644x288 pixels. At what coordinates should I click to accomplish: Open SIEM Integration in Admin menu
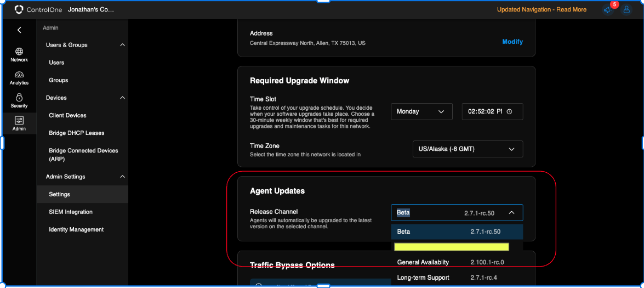(x=71, y=212)
